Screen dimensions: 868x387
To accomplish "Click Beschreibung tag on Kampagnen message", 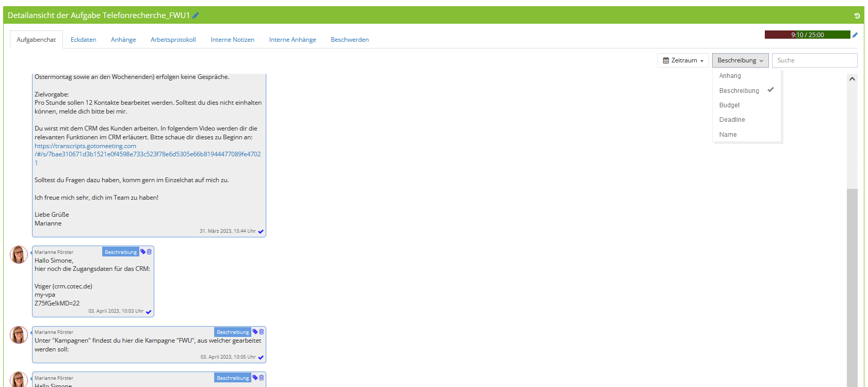I will click(233, 332).
